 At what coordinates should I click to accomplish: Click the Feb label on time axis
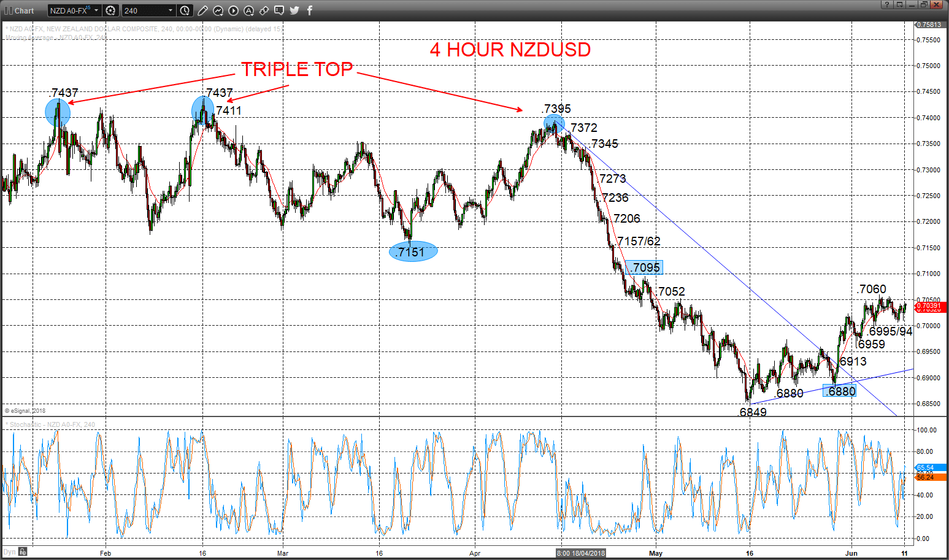tap(106, 553)
